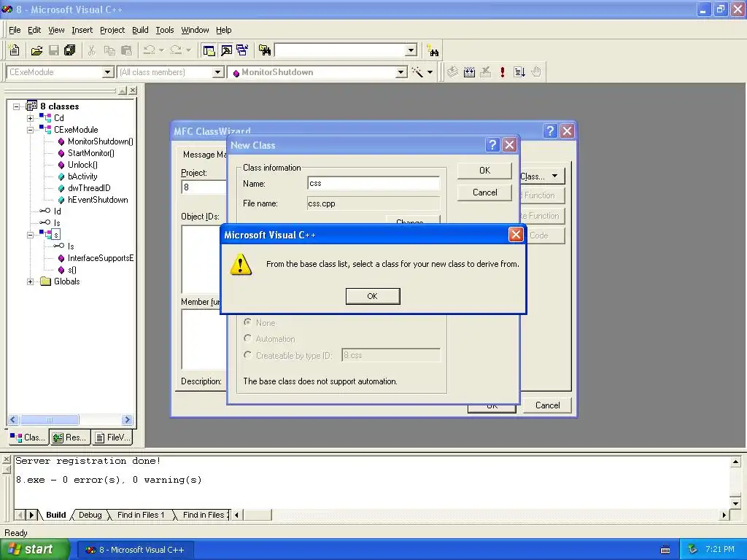This screenshot has width=747, height=560.
Task: Click the output pane scroll down arrow
Action: 735,503
